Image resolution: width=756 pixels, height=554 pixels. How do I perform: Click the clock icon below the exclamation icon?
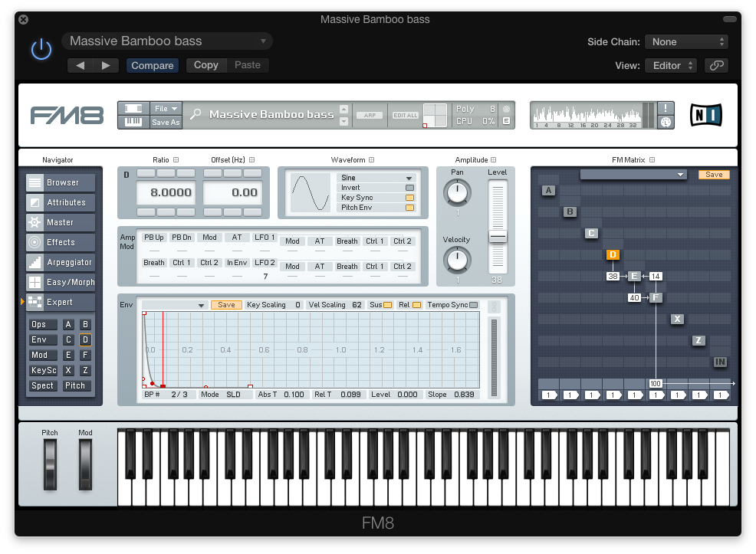666,122
